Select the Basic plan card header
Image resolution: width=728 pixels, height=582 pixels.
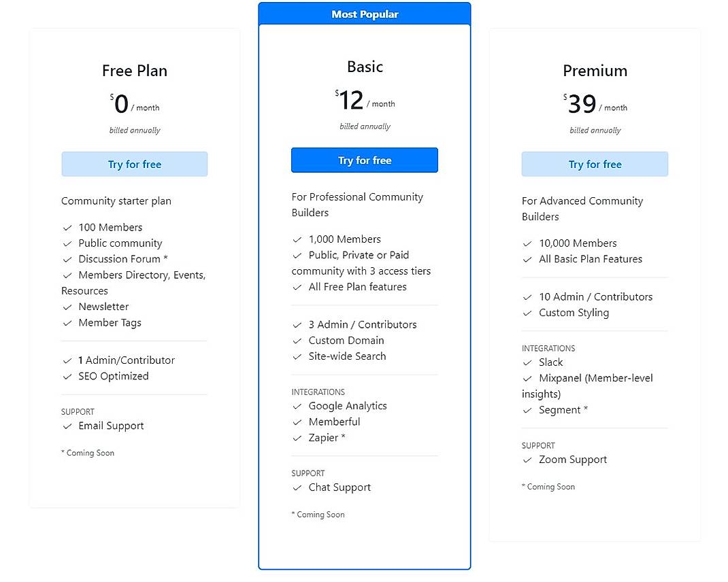365,67
